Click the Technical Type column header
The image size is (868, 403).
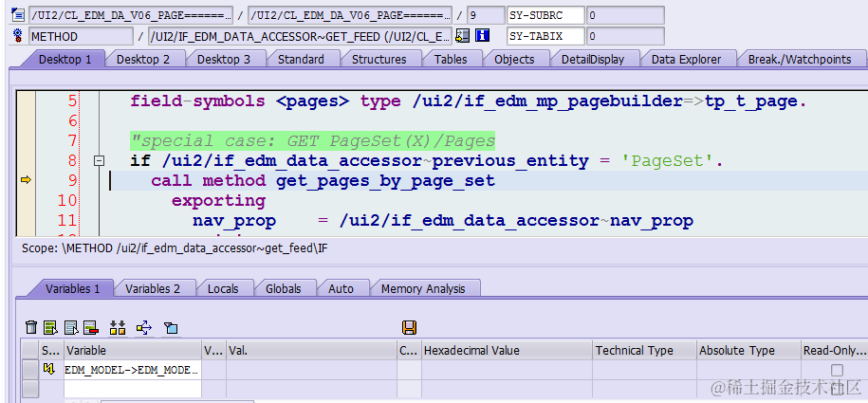(644, 351)
